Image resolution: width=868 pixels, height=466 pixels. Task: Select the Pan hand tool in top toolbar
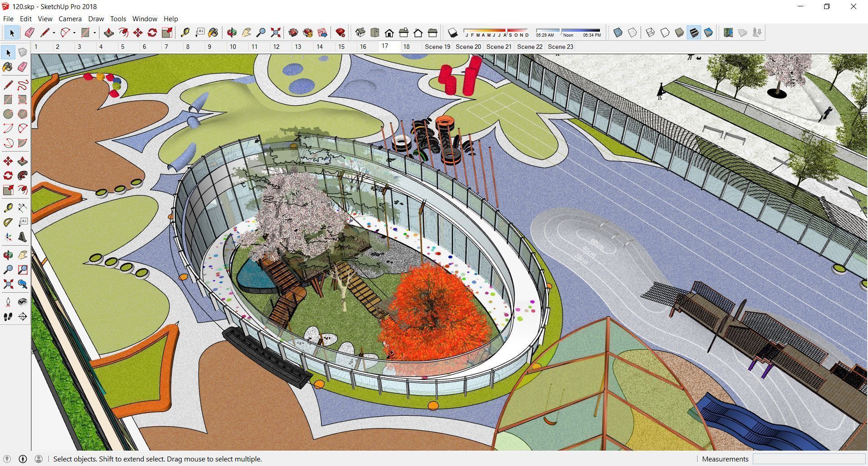coord(246,33)
